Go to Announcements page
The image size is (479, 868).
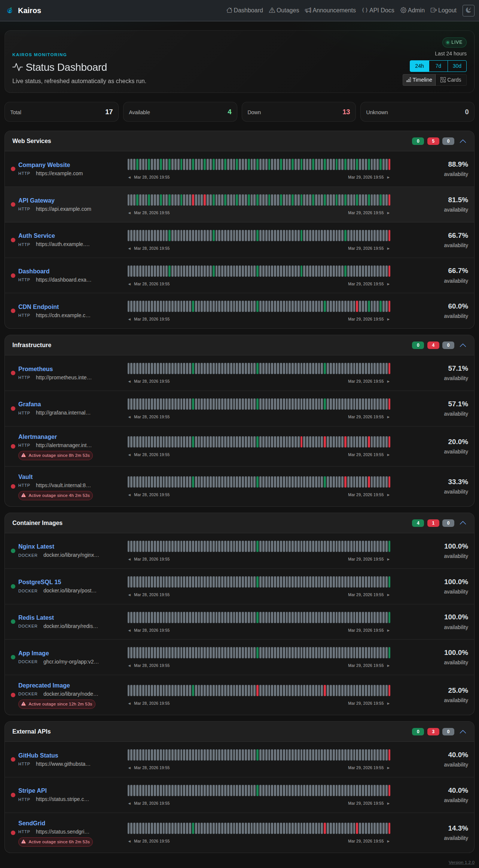tap(330, 10)
